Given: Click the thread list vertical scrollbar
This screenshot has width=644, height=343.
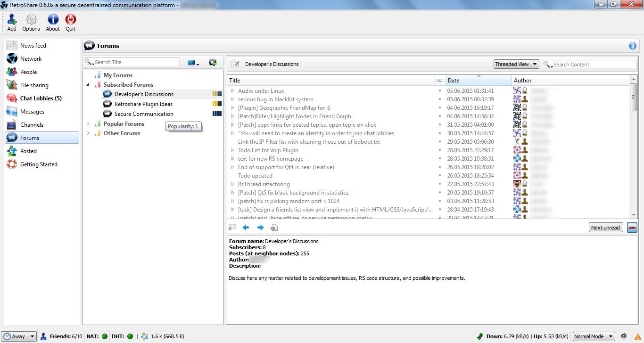Looking at the screenshot, I should click(x=633, y=141).
